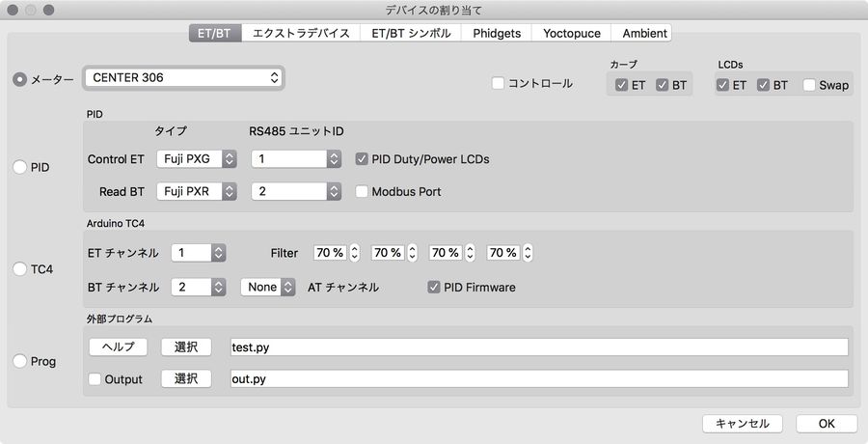Viewport: 868px width, 444px height.
Task: Click 選択 button next to out.py
Action: click(x=186, y=378)
